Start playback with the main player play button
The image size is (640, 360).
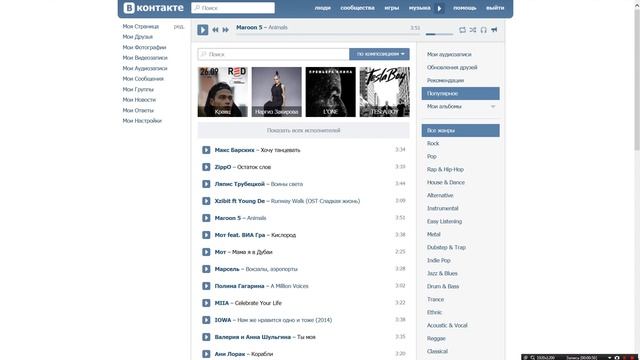click(203, 30)
